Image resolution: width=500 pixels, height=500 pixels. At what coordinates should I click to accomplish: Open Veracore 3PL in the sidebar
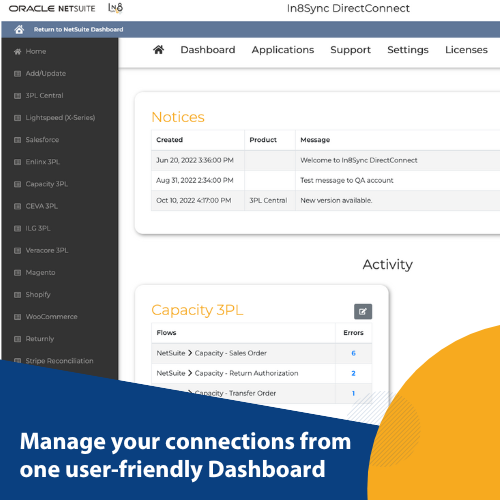[x=47, y=251]
